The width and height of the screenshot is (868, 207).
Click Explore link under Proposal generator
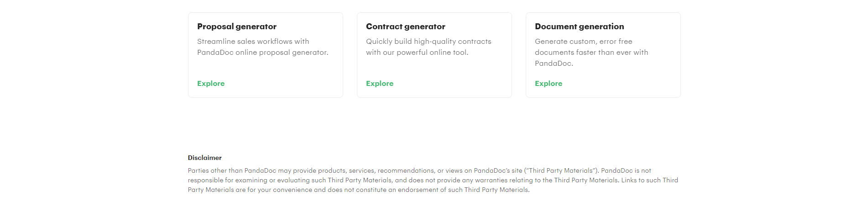coord(211,84)
